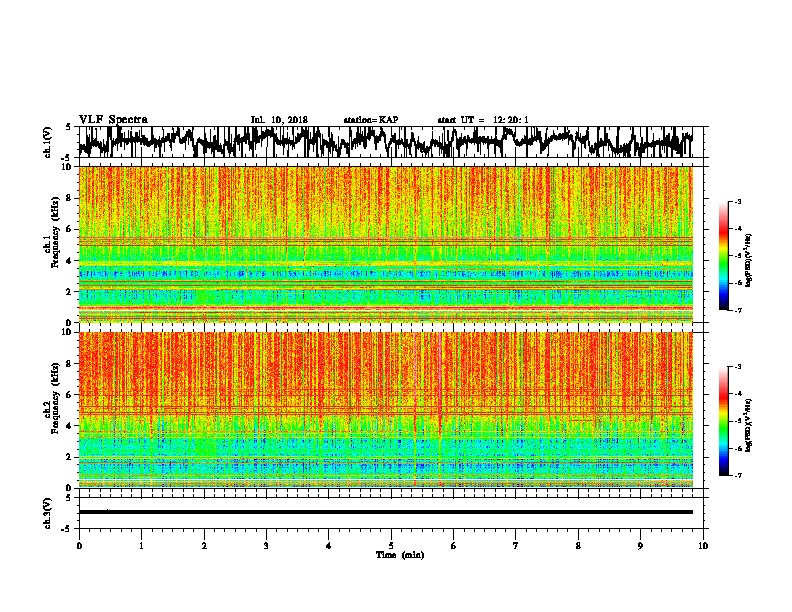
Task: Click the "Time (min)" axis label
Action: (400, 555)
